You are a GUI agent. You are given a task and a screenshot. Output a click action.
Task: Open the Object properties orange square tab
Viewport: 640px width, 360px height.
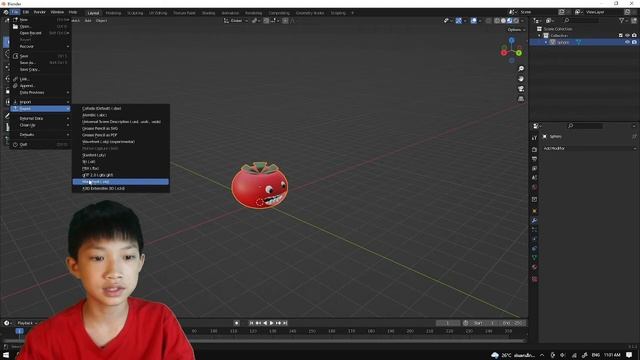[534, 211]
